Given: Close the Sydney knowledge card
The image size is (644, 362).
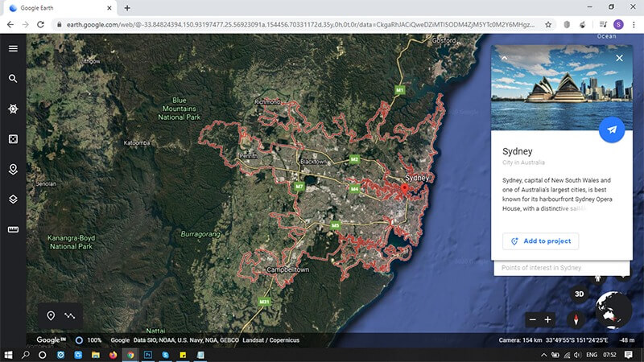Looking at the screenshot, I should coord(619,58).
